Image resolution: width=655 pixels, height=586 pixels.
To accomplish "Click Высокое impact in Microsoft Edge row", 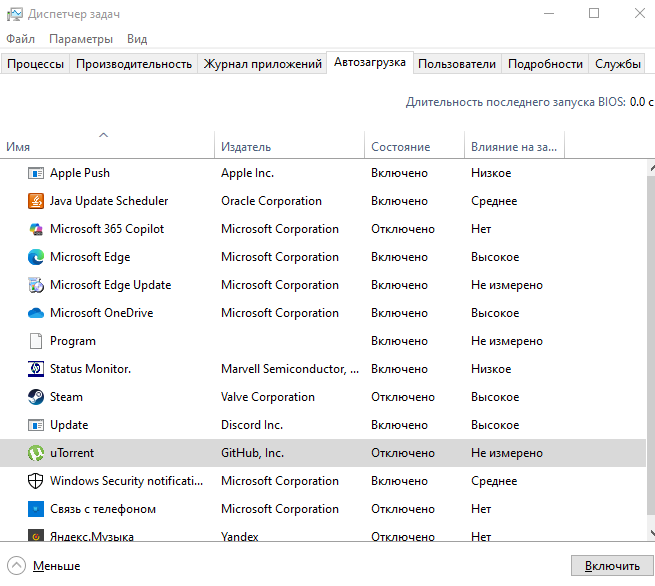I will click(495, 257).
